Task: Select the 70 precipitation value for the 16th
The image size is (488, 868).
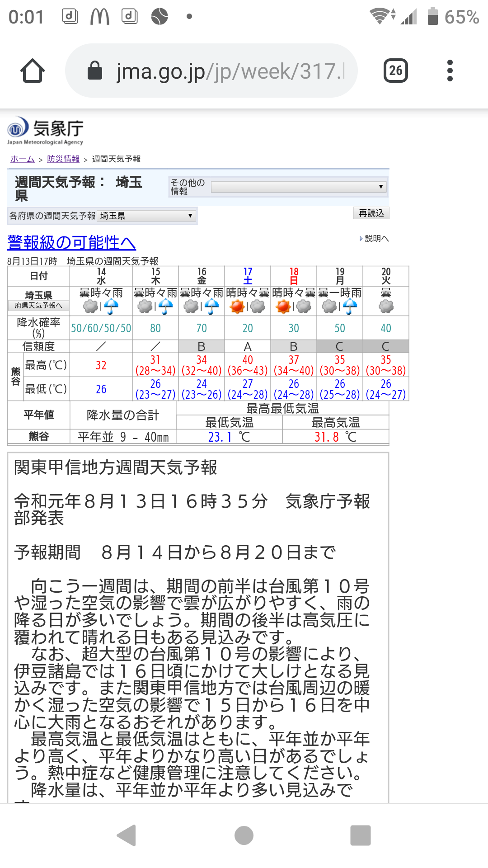Action: [x=202, y=328]
